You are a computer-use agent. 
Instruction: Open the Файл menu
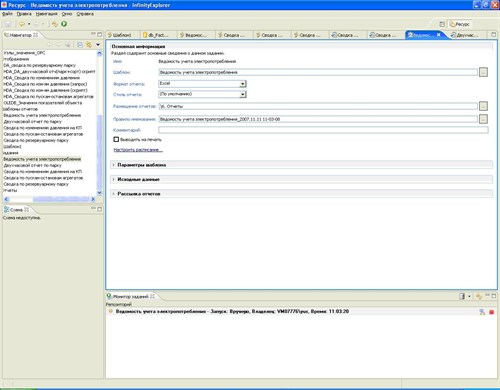7,14
